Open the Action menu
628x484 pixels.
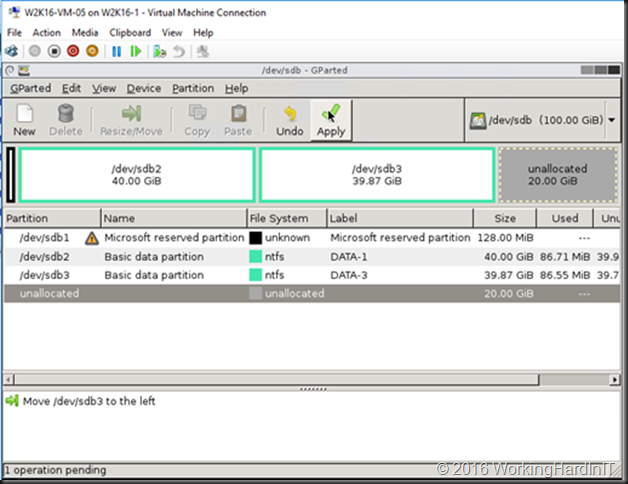(x=46, y=32)
